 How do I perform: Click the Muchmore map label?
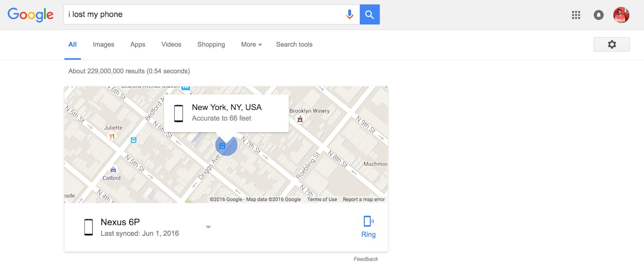375,164
